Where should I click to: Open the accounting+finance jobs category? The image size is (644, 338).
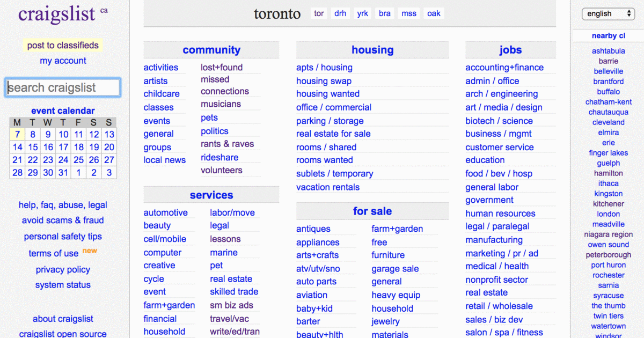[x=505, y=67]
